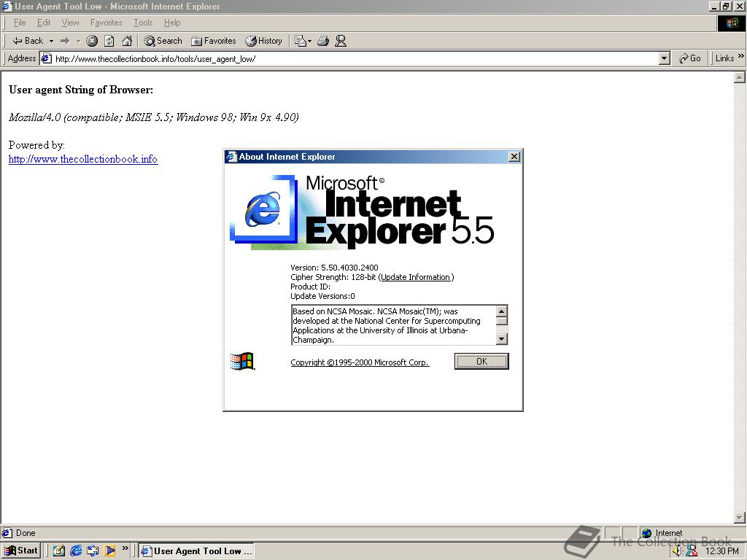Click the network tray icon
Image resolution: width=747 pixels, height=560 pixels.
692,551
